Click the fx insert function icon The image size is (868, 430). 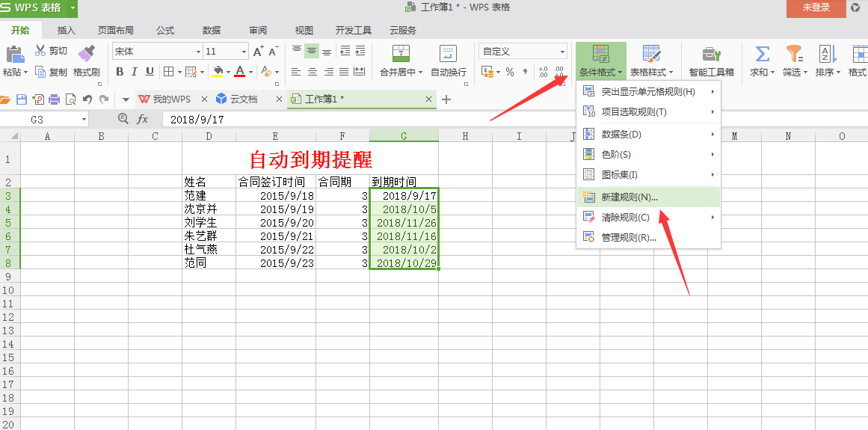click(x=143, y=119)
